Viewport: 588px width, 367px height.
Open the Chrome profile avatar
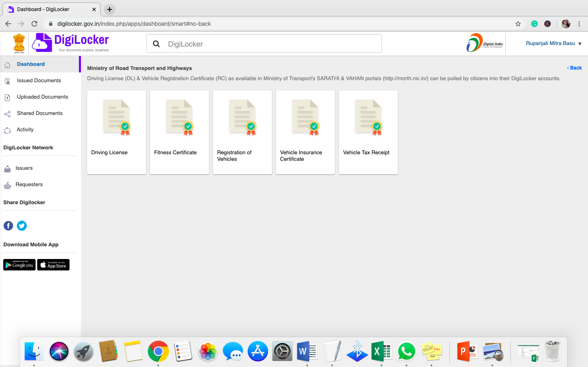pos(566,24)
